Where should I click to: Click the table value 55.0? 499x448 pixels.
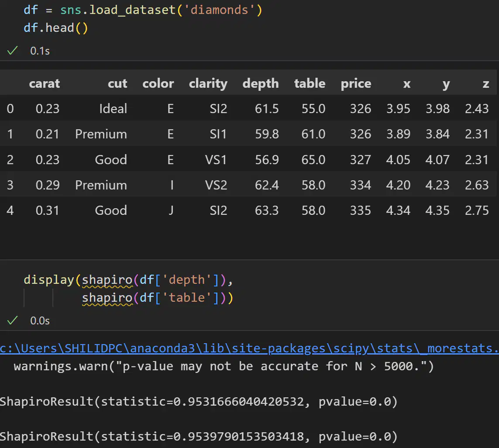[x=313, y=109]
